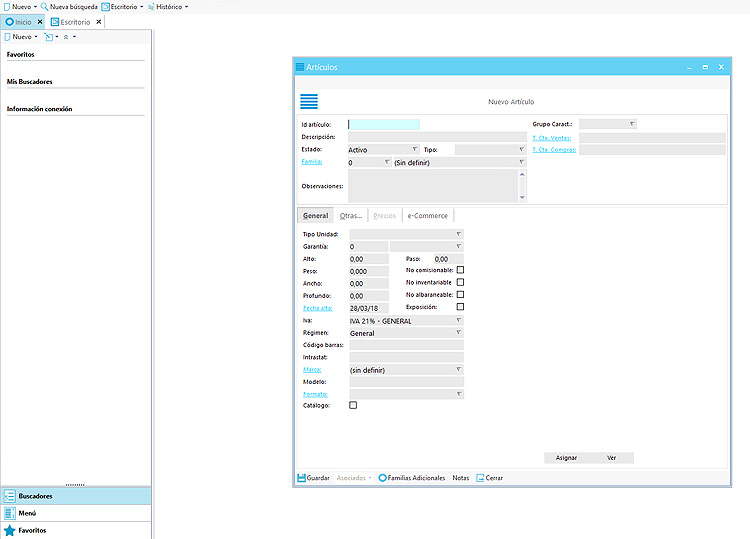Screen dimensions: 750x539
Task: Click the Ver button
Action: (x=611, y=458)
